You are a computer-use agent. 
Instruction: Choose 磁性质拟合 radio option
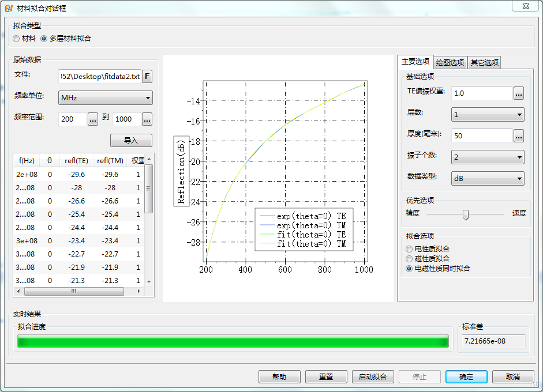(409, 259)
